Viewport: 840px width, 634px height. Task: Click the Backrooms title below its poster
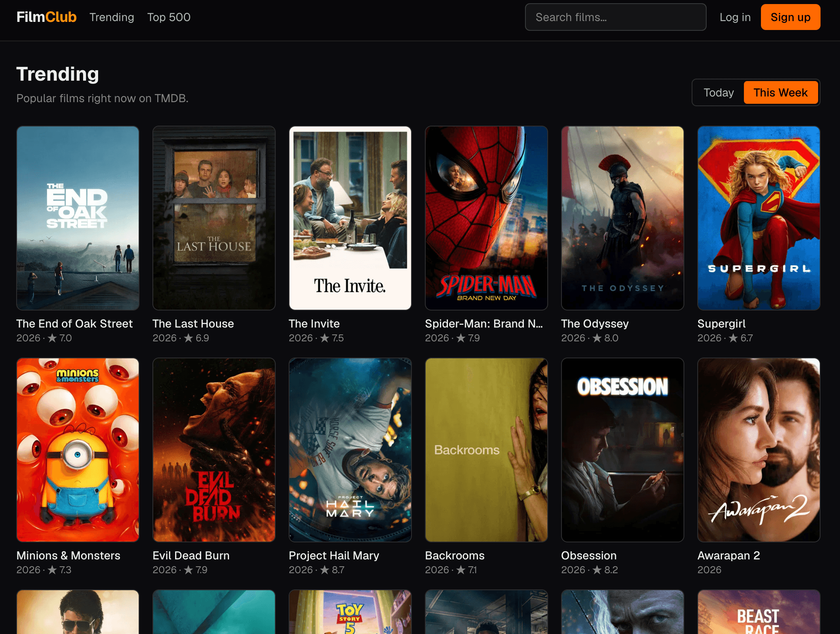point(455,555)
